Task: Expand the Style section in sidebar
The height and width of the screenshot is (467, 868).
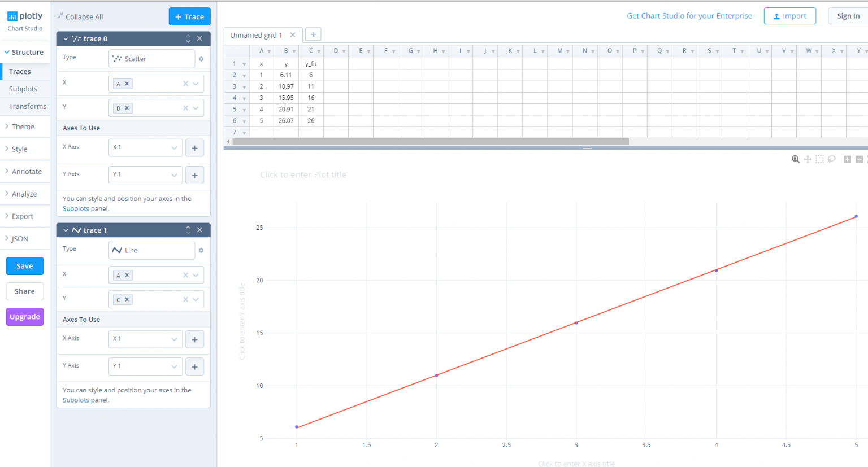Action: (x=19, y=149)
